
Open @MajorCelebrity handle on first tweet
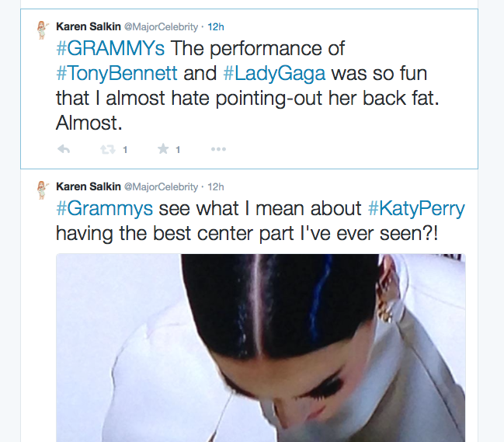coord(161,26)
